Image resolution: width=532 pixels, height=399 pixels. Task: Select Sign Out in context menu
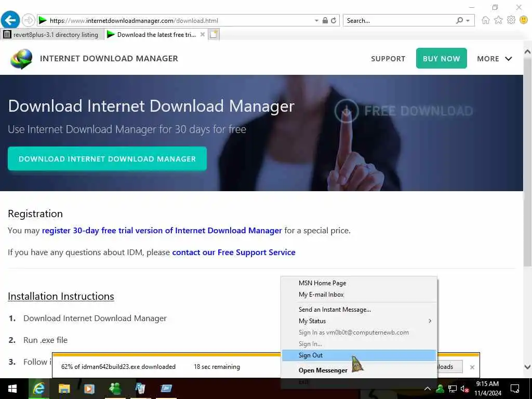pos(359,355)
